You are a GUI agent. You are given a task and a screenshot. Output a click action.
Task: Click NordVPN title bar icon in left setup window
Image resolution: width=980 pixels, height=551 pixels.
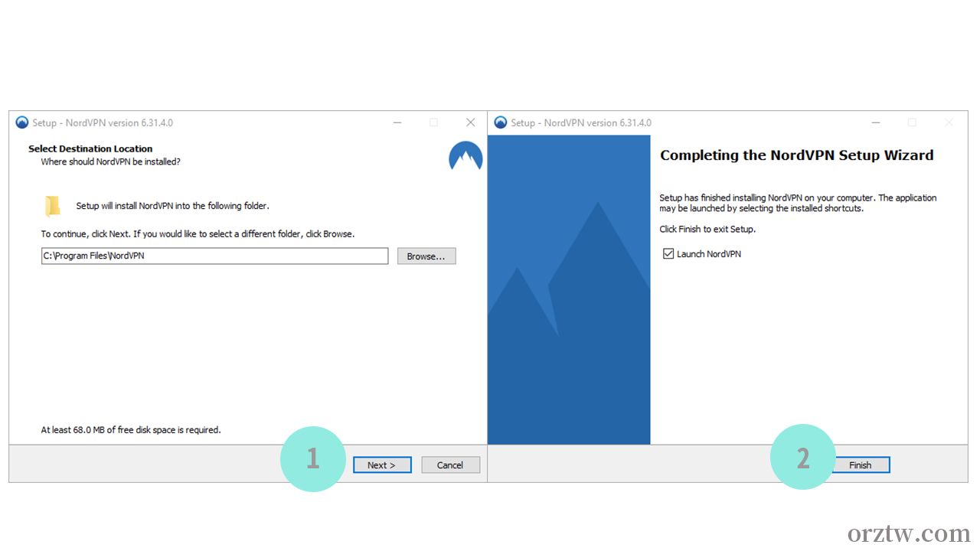tap(21, 122)
